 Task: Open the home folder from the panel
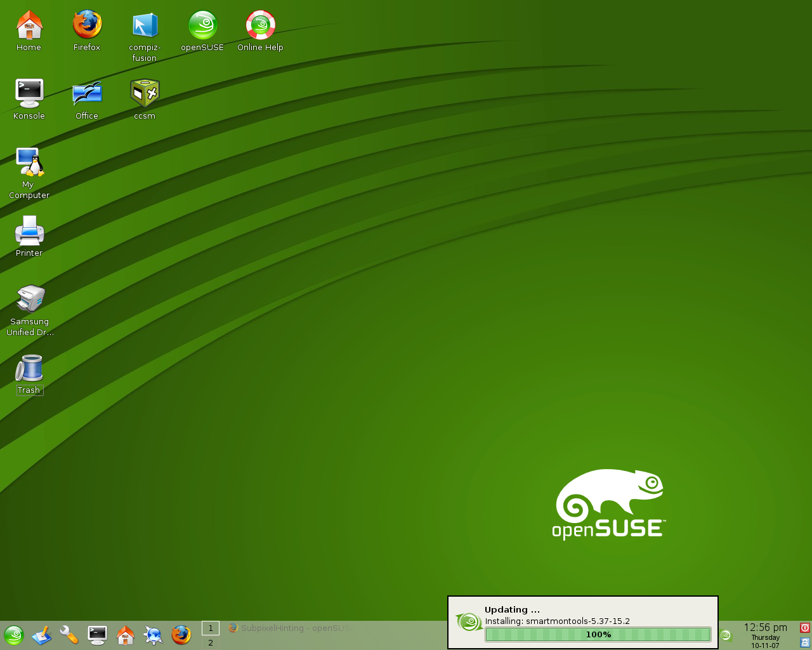click(x=125, y=635)
